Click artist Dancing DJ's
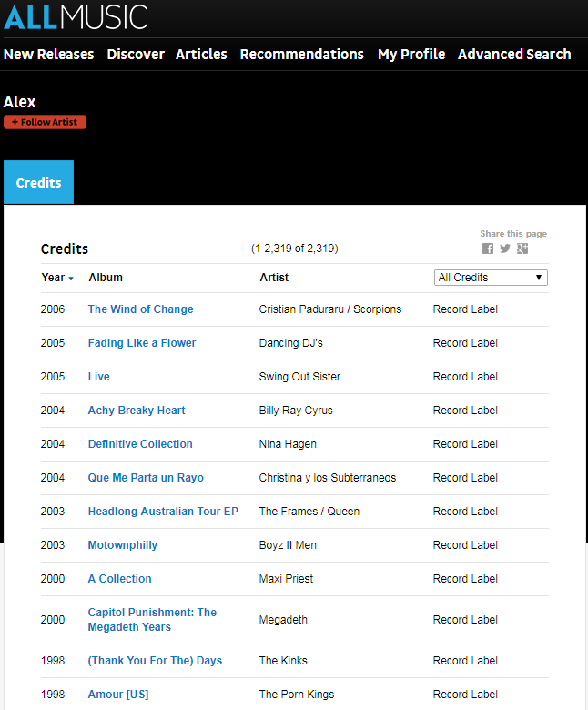 pos(290,343)
